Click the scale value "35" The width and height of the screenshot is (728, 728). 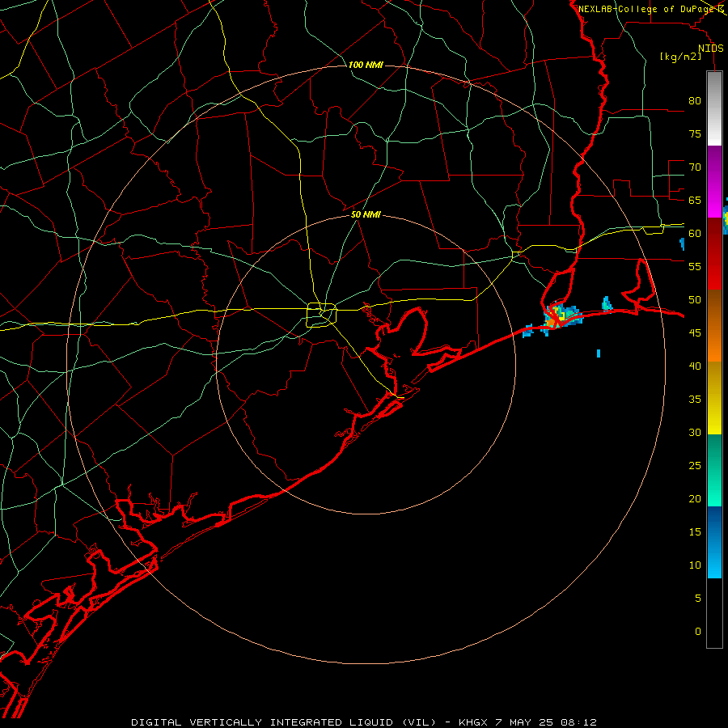pos(695,400)
